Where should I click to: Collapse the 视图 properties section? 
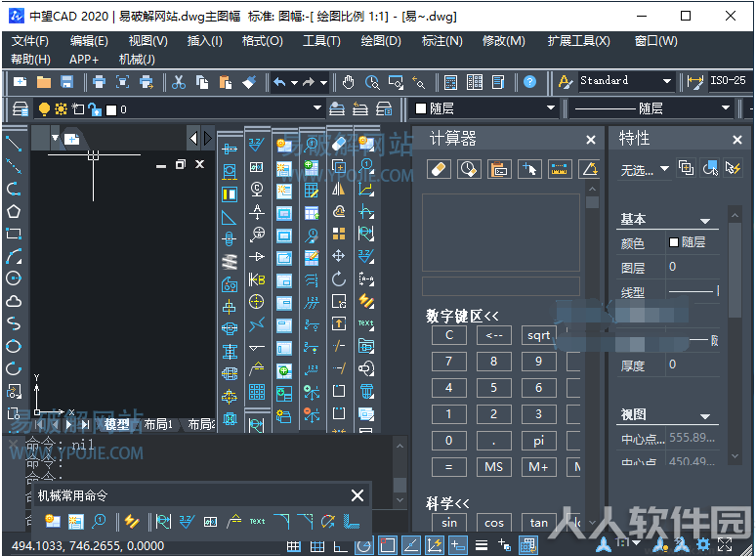(x=705, y=416)
